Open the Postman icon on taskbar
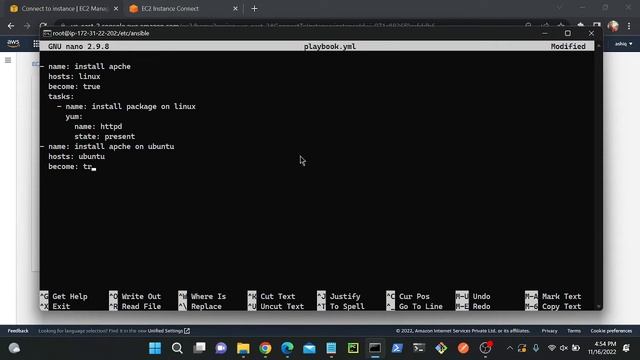 click(463, 348)
